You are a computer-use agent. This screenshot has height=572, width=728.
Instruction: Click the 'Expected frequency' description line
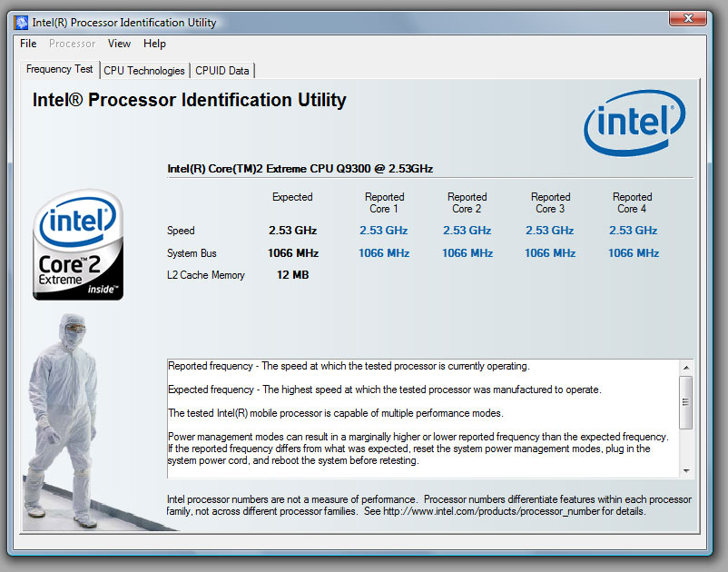[x=385, y=390]
